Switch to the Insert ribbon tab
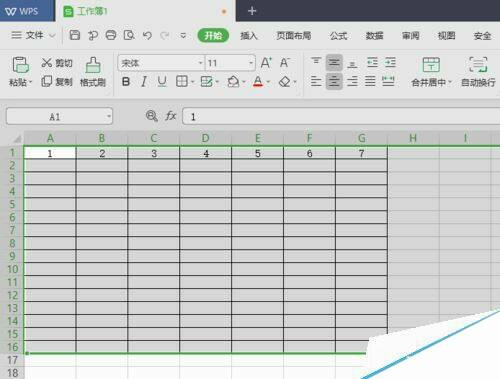Viewport: 500px width, 379px height. tap(249, 35)
